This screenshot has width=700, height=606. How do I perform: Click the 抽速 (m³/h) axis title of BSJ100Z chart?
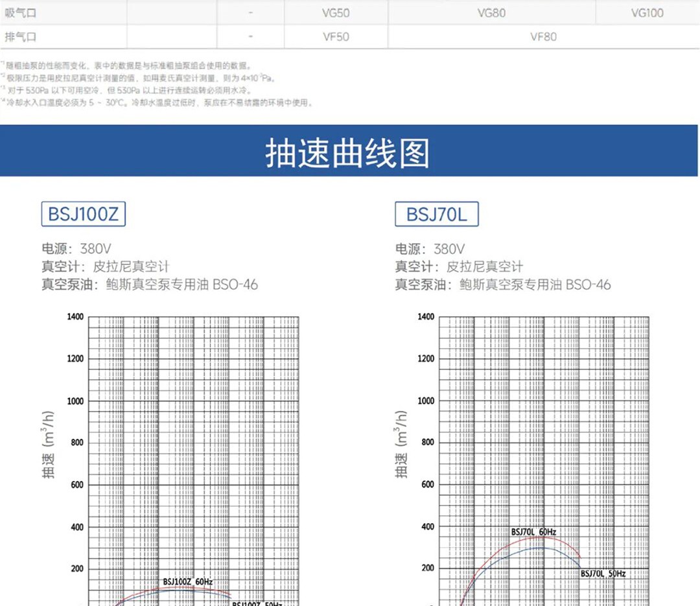pos(48,445)
